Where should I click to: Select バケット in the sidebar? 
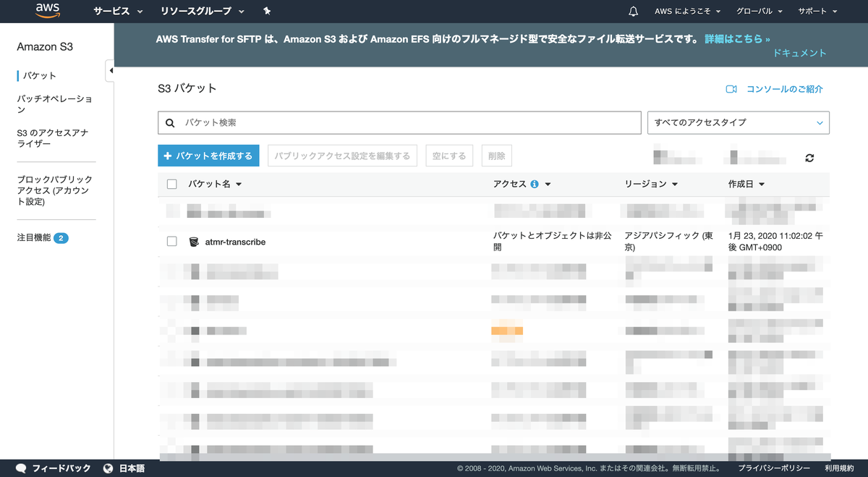pos(39,75)
